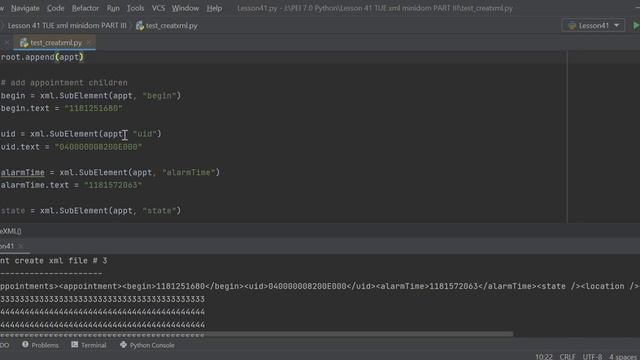Click the green Run button
The width and height of the screenshot is (640, 360).
636,25
